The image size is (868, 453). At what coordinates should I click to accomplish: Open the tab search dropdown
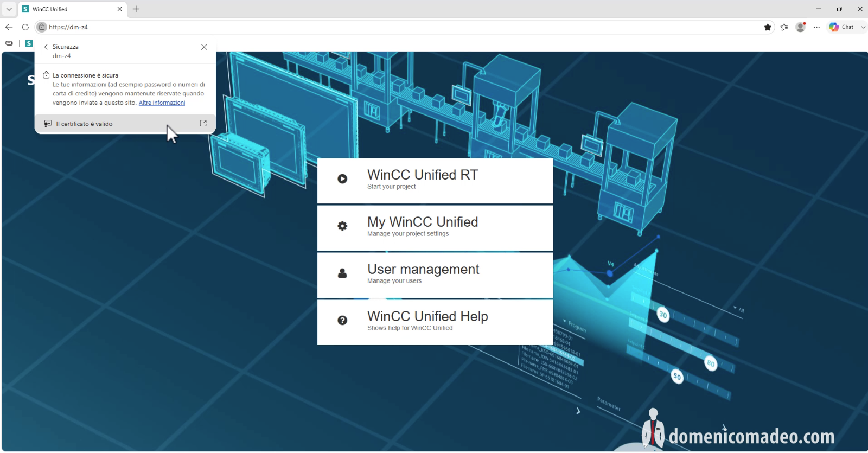9,9
